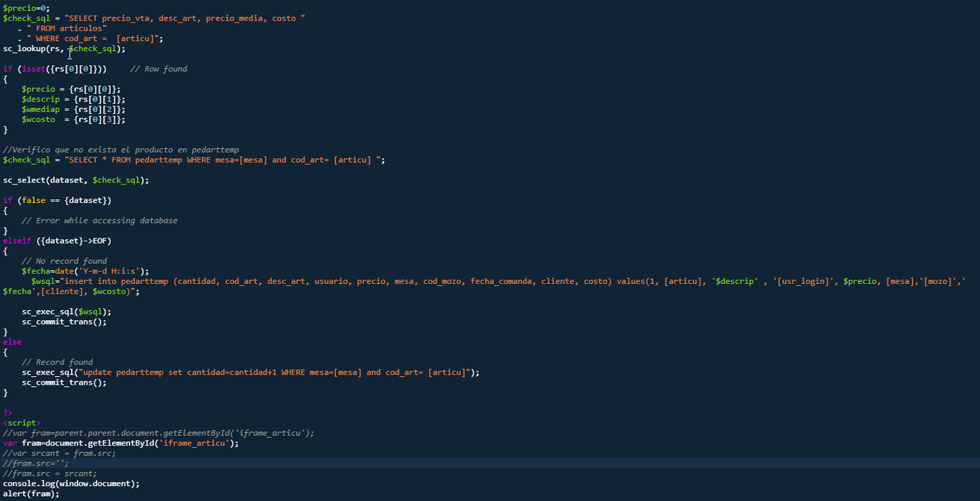980x501 pixels.
Task: Click the pedarttemp verification comment
Action: 121,150
